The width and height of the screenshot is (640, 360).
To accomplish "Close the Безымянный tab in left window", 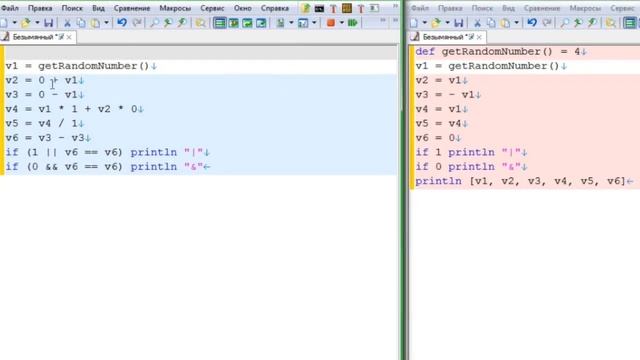I will 69,37.
